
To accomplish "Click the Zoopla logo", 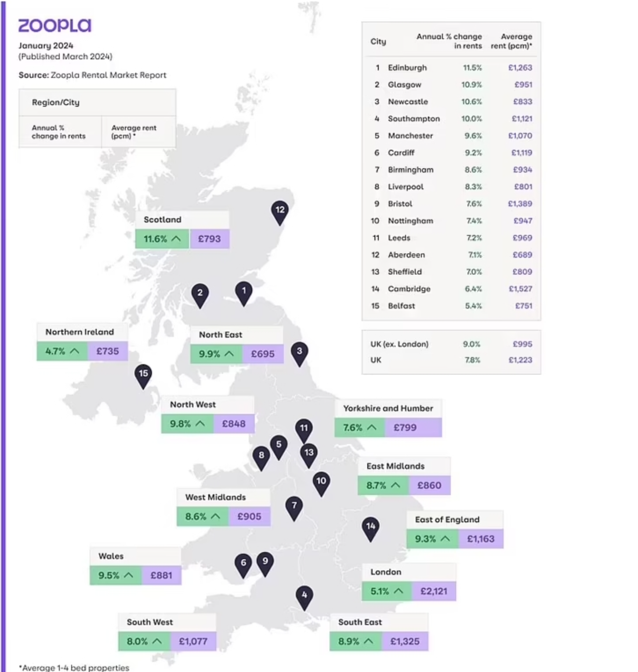I will pos(55,25).
